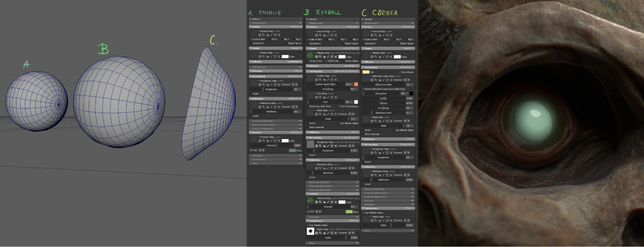Open Transparency Dither dropdown in Cornea panel
The width and height of the screenshot is (644, 247).
click(409, 208)
